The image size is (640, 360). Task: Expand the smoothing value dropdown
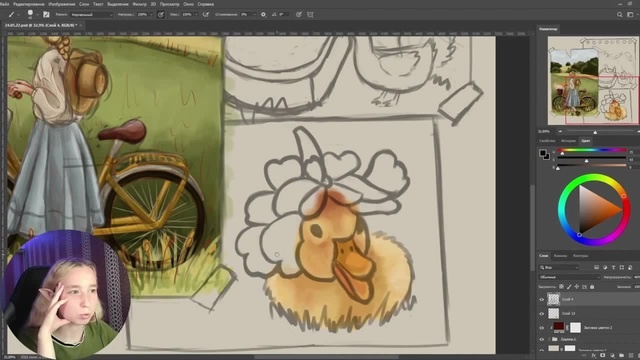point(255,15)
